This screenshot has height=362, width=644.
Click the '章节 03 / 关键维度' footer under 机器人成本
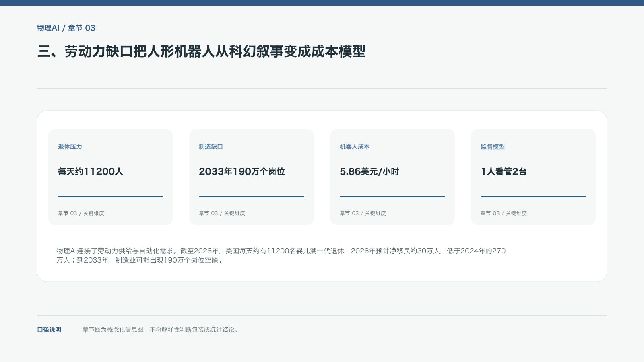363,213
